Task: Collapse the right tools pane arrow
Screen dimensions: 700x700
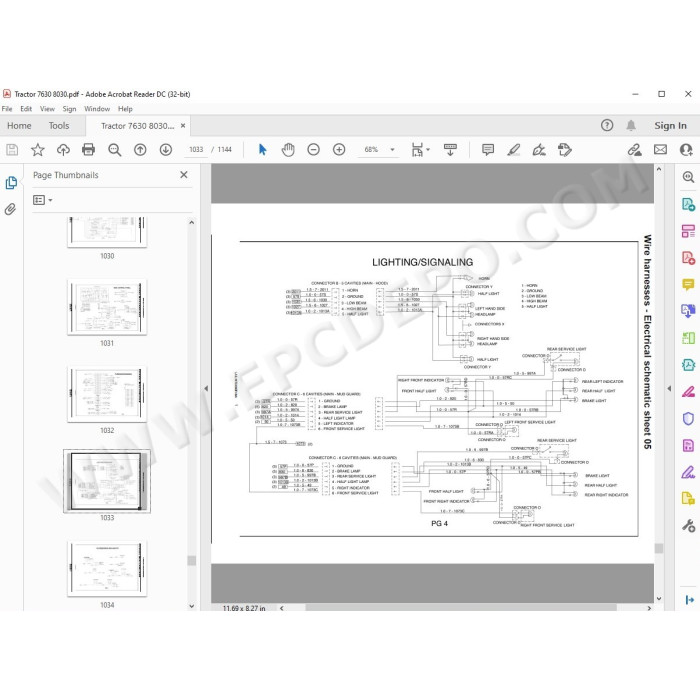Action: click(x=669, y=388)
